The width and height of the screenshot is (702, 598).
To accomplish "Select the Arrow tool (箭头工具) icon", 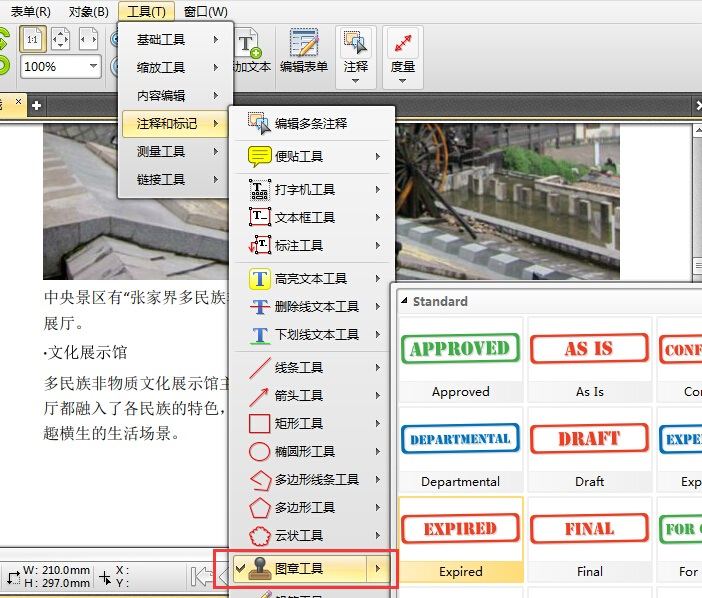I will coord(259,396).
